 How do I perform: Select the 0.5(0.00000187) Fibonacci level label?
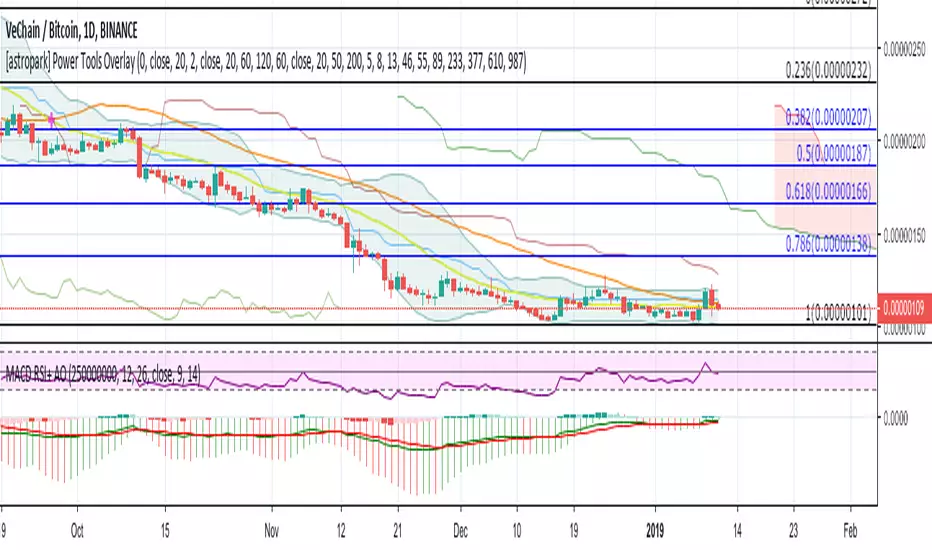833,153
